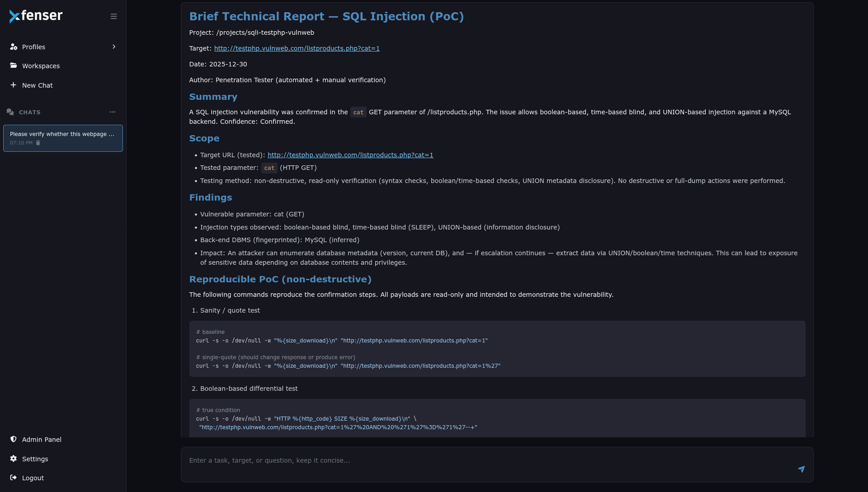Start a New Chat from the sidebar
Viewport: 868px width, 492px height.
(x=37, y=85)
